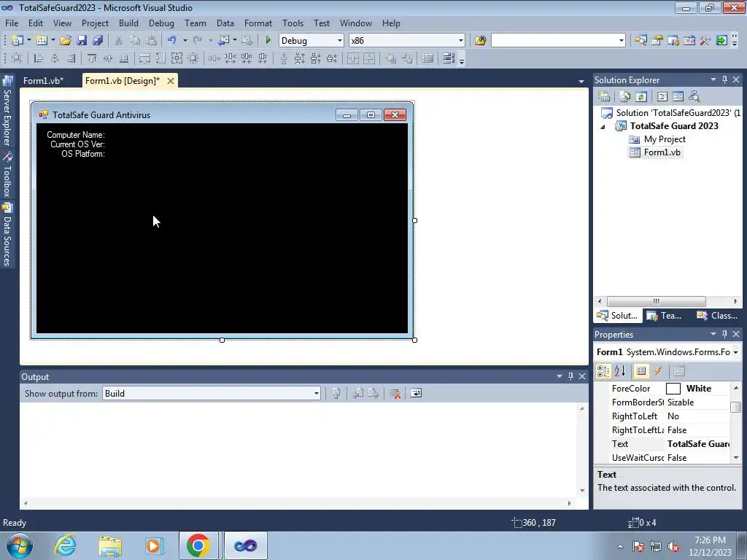The width and height of the screenshot is (747, 560).
Task: Toggle auto-hide pin on Properties panel
Action: click(x=724, y=334)
